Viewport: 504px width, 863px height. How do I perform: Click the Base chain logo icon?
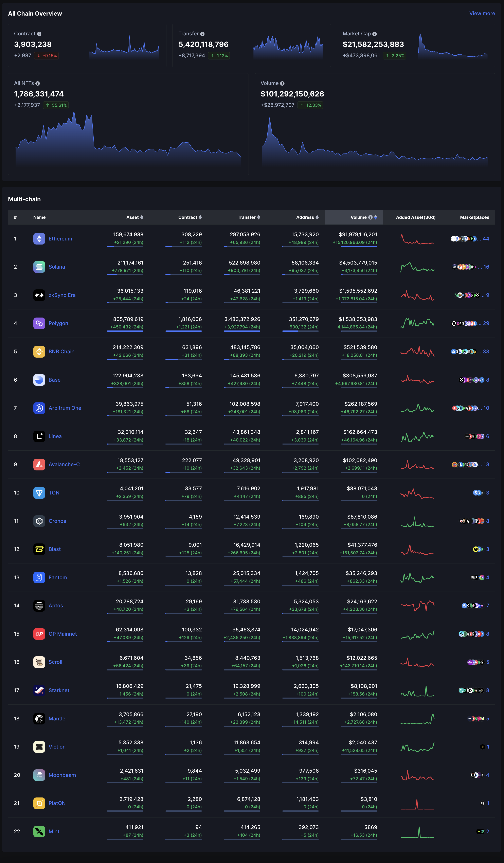[x=39, y=380]
